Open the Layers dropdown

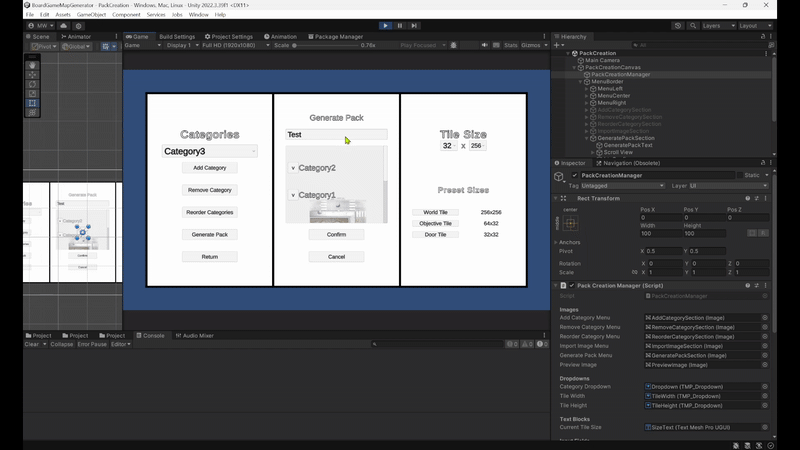(716, 26)
